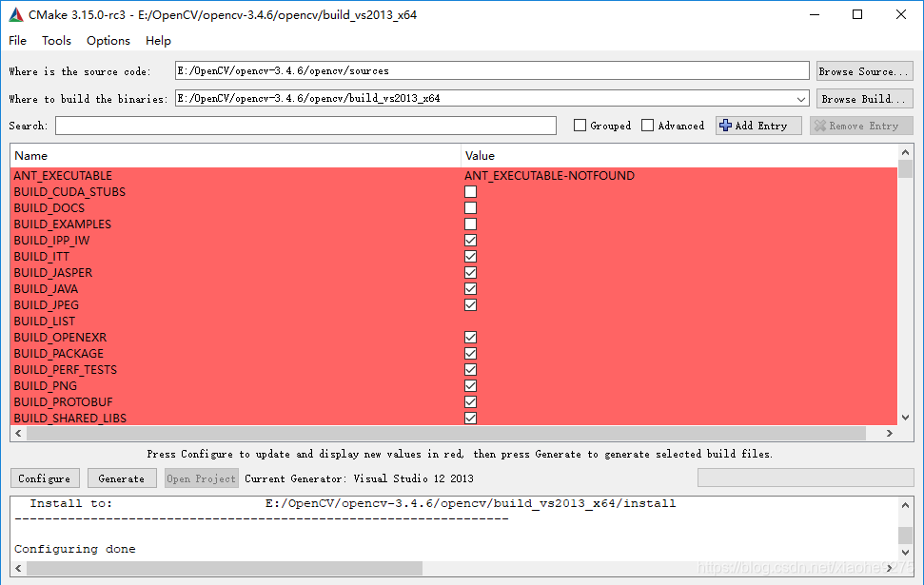Image resolution: width=924 pixels, height=585 pixels.
Task: Click cache list scroll up arrow
Action: click(906, 152)
